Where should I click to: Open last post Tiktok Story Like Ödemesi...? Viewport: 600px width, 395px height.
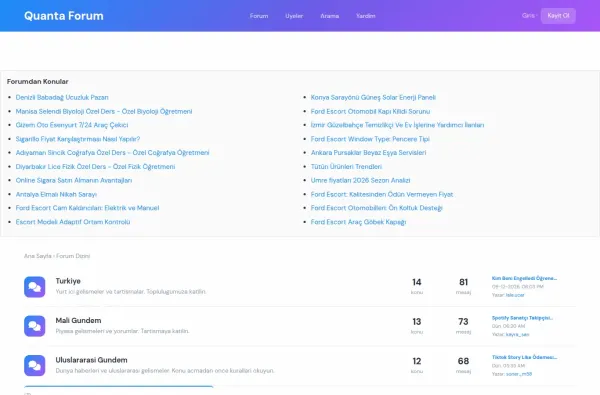[524, 357]
